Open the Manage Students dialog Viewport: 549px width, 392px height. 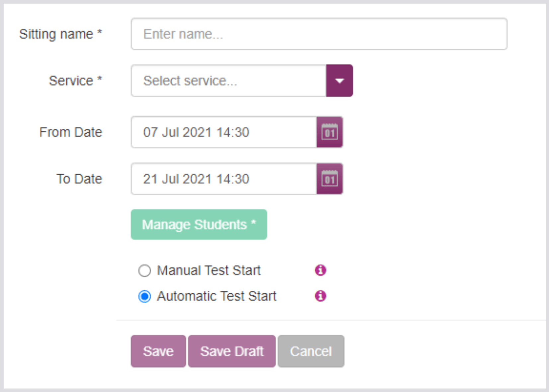pyautogui.click(x=199, y=225)
